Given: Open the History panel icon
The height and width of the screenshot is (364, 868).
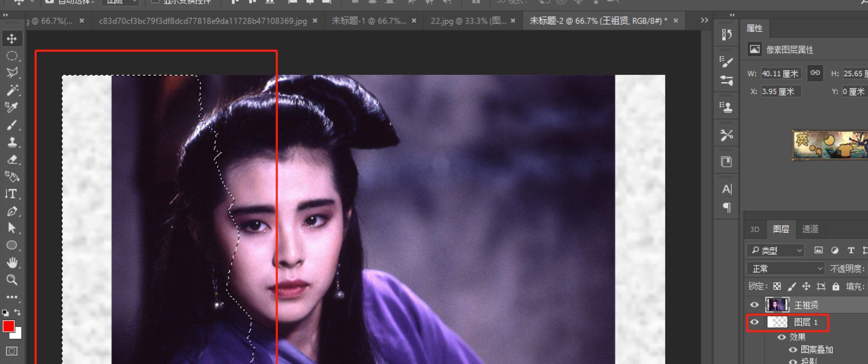Looking at the screenshot, I should (726, 34).
